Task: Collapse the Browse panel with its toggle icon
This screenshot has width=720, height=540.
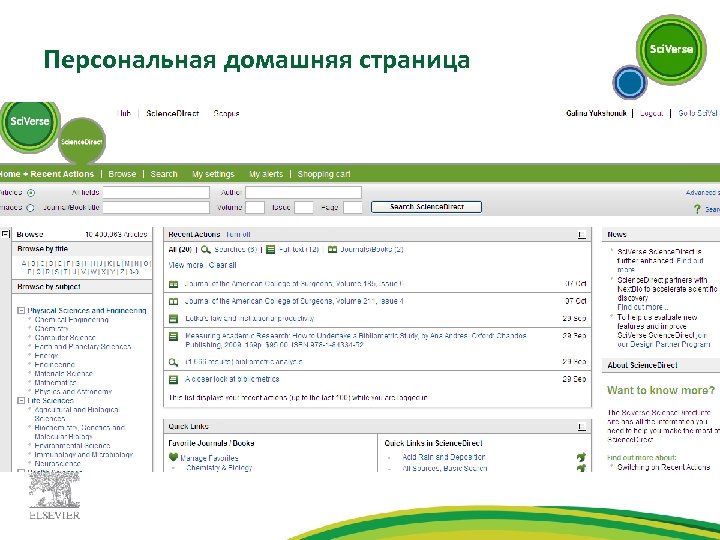Action: [5, 234]
